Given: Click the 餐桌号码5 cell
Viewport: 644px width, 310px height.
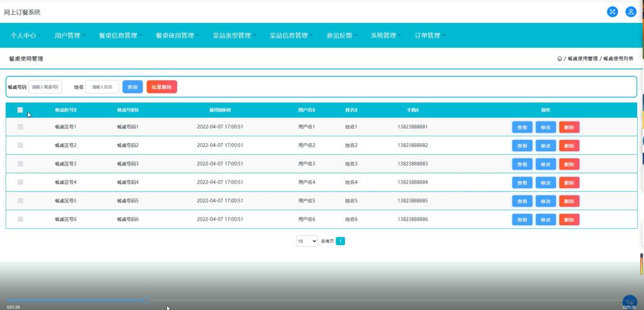Looking at the screenshot, I should pos(128,201).
